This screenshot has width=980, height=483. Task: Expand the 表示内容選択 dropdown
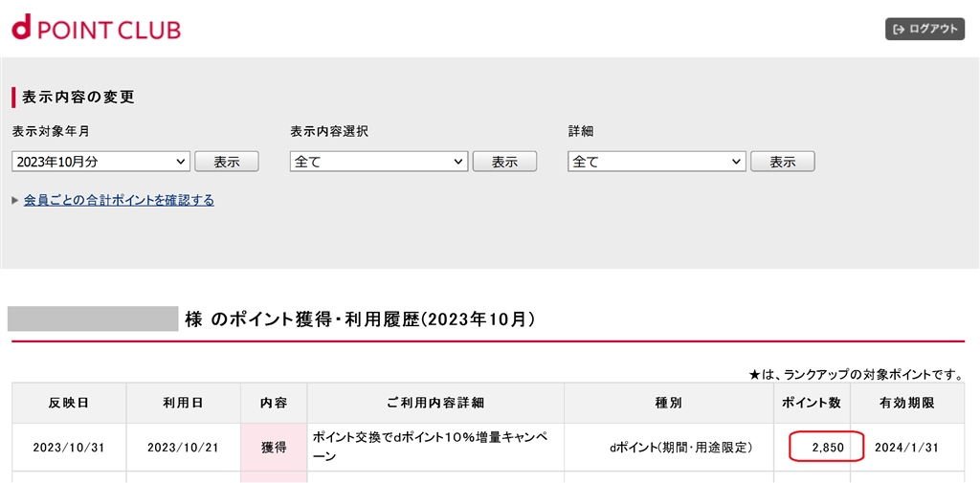[379, 162]
